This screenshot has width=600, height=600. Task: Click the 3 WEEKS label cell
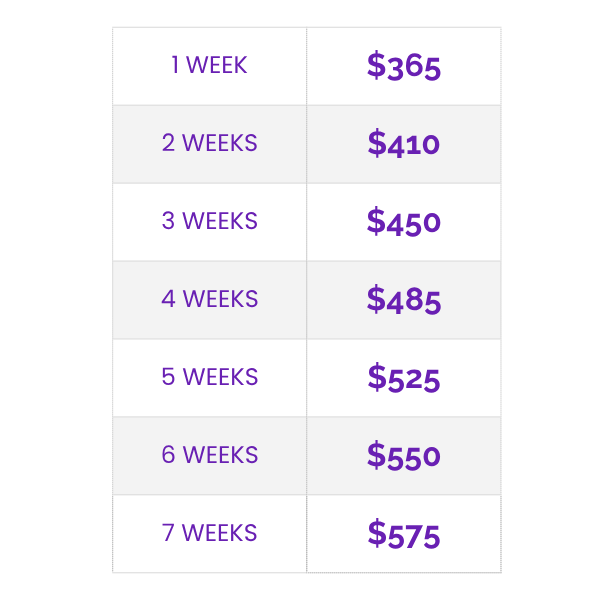click(209, 222)
